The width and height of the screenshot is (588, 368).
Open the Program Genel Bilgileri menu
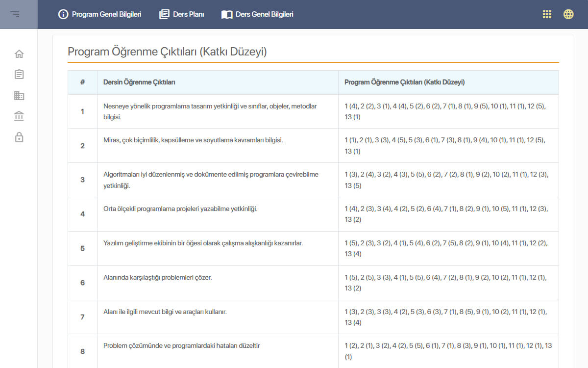tap(99, 14)
